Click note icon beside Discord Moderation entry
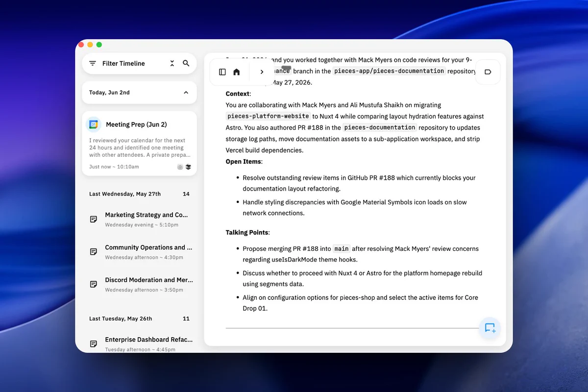 point(94,284)
